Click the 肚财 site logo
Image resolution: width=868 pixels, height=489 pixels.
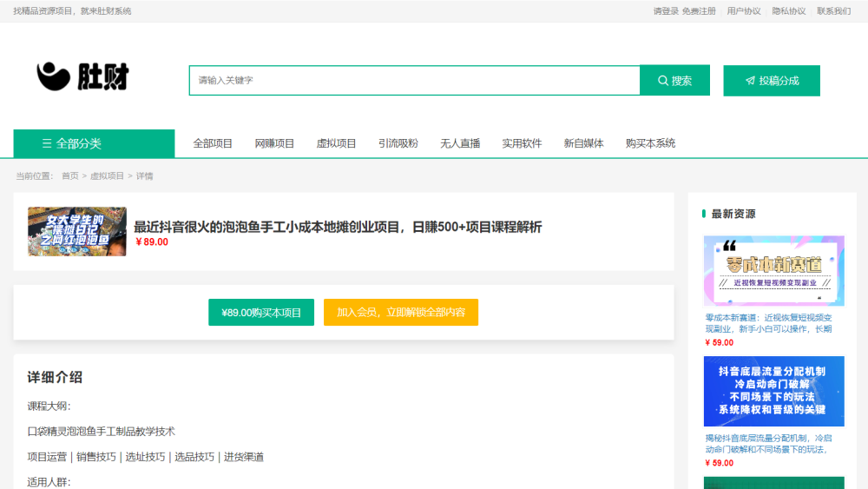(x=82, y=77)
